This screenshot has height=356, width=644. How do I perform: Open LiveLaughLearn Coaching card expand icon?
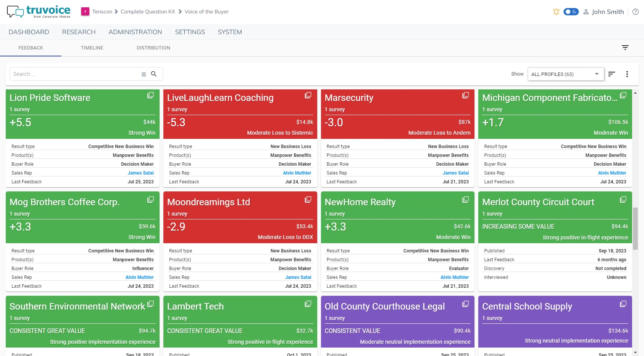click(x=308, y=95)
